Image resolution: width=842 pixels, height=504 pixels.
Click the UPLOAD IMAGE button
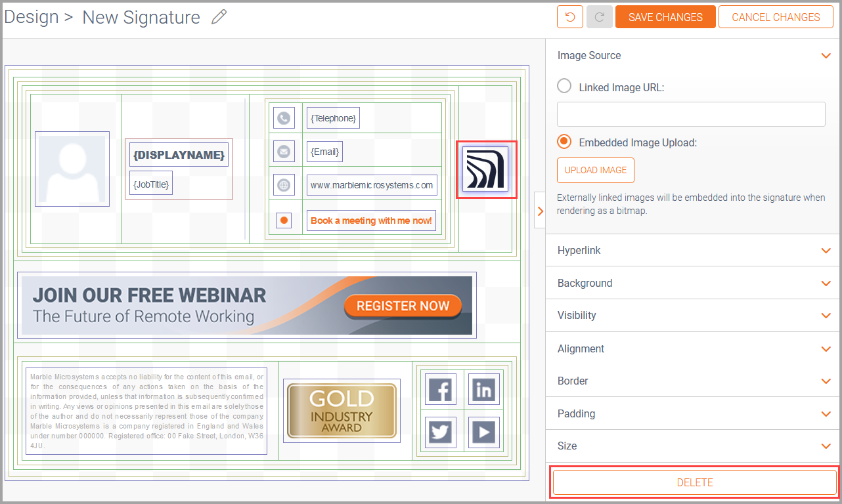[596, 170]
